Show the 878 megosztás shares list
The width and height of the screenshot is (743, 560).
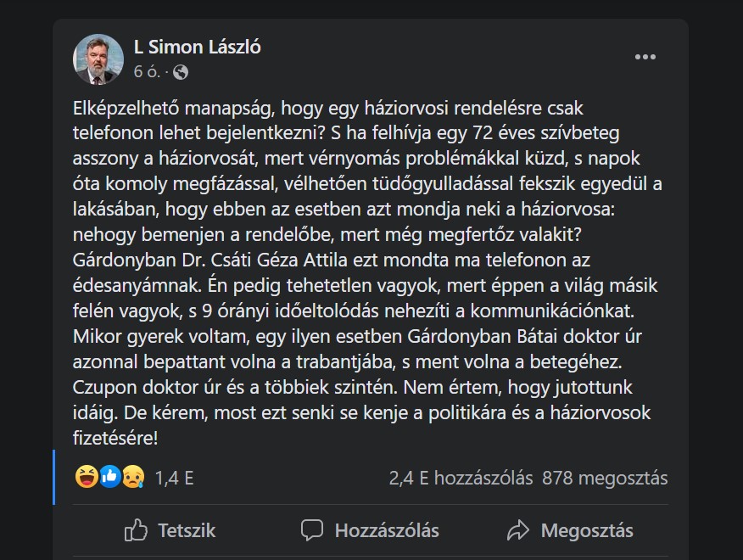605,478
